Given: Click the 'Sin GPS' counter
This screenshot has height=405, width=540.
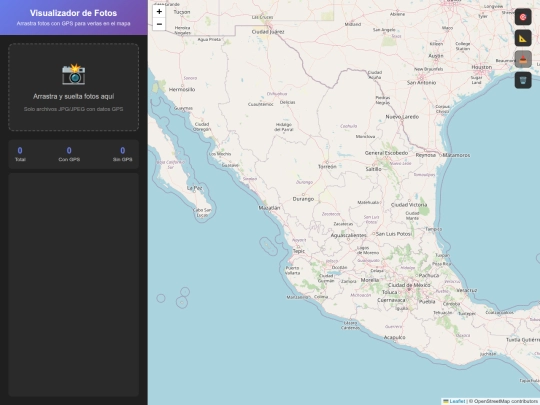Looking at the screenshot, I should click(x=123, y=154).
